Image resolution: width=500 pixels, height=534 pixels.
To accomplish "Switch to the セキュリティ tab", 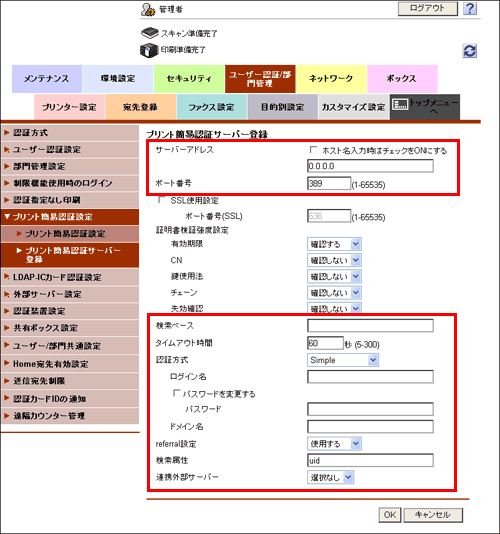I will pos(189,79).
